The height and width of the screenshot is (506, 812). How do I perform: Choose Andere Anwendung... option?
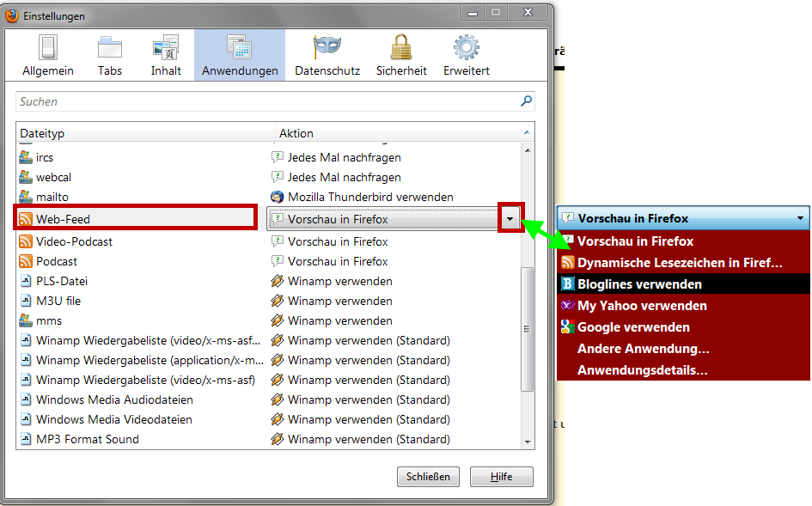pos(684,349)
